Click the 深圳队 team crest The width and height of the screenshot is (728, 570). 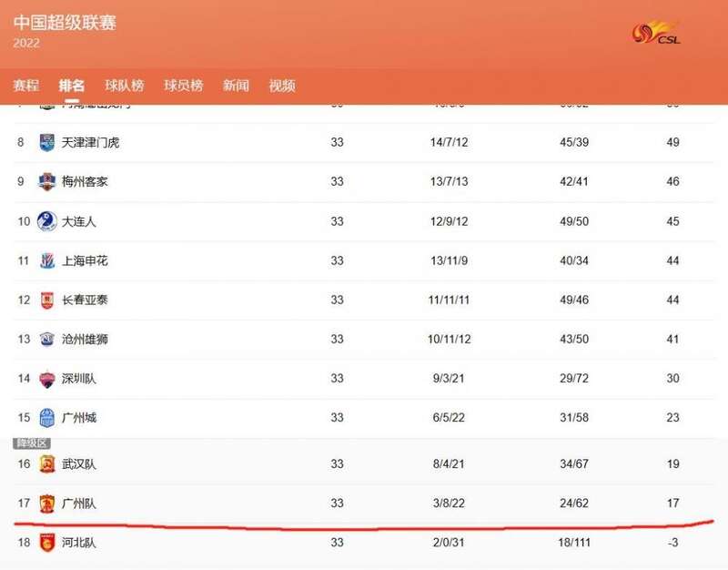pos(47,379)
